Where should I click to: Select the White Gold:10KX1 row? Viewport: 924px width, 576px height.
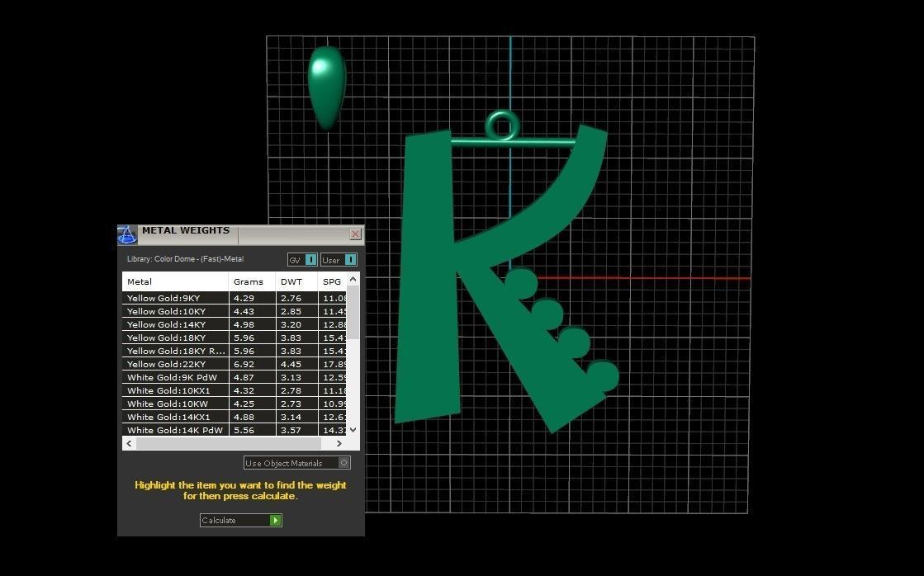coord(235,390)
